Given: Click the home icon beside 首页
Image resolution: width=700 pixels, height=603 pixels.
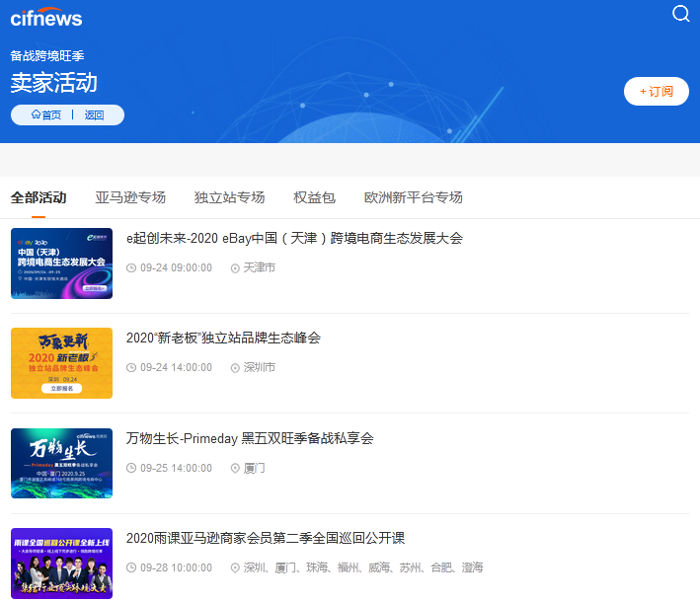Looking at the screenshot, I should (x=36, y=114).
